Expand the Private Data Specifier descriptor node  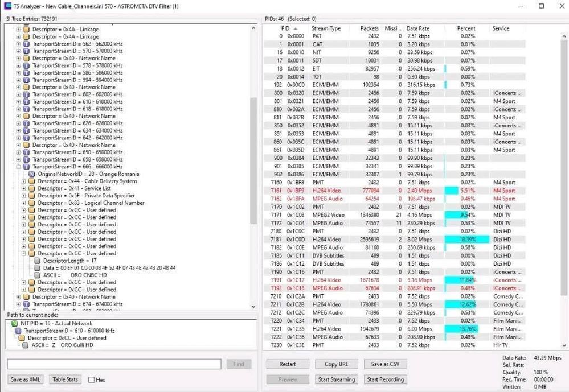pos(24,196)
